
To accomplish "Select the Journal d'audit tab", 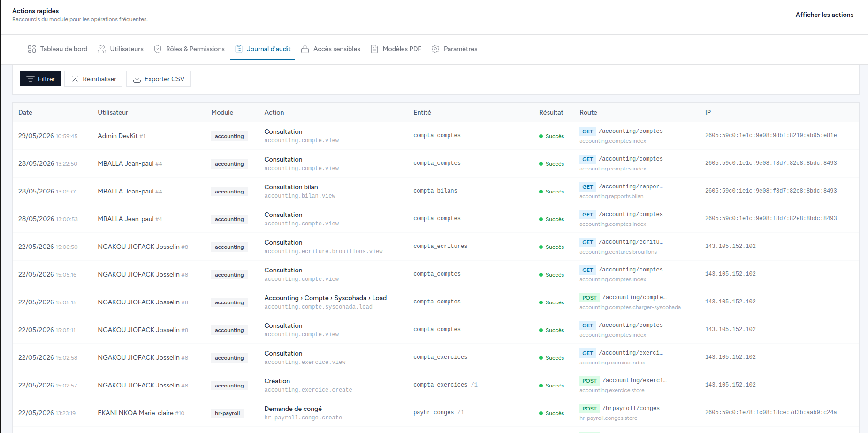I will click(263, 49).
